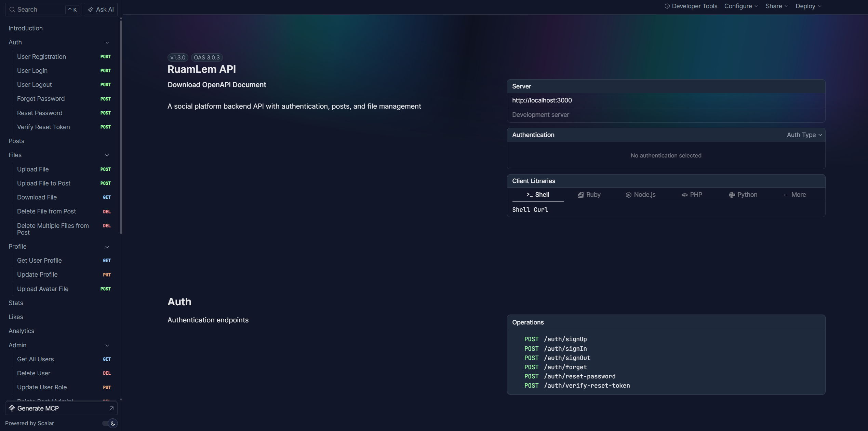Collapse the Admin sidebar section
868x431 pixels.
[x=107, y=346]
